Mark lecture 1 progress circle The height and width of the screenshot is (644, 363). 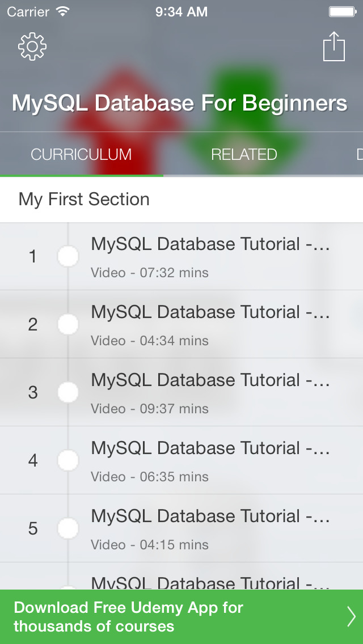click(x=68, y=256)
